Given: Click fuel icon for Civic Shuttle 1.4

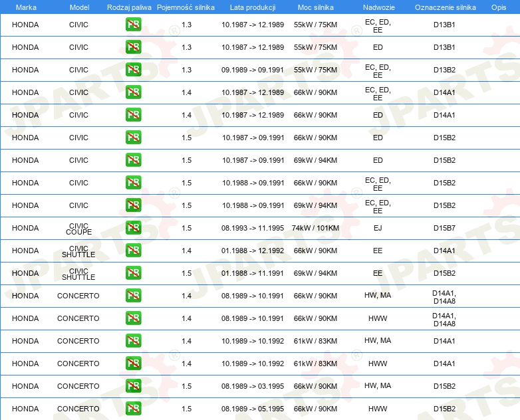Looking at the screenshot, I should 133,251.
